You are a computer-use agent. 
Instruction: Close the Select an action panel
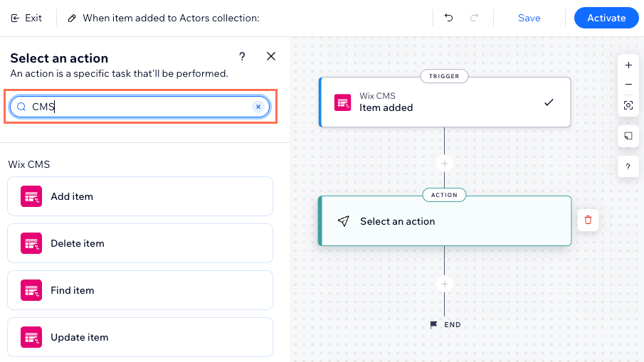(x=271, y=56)
